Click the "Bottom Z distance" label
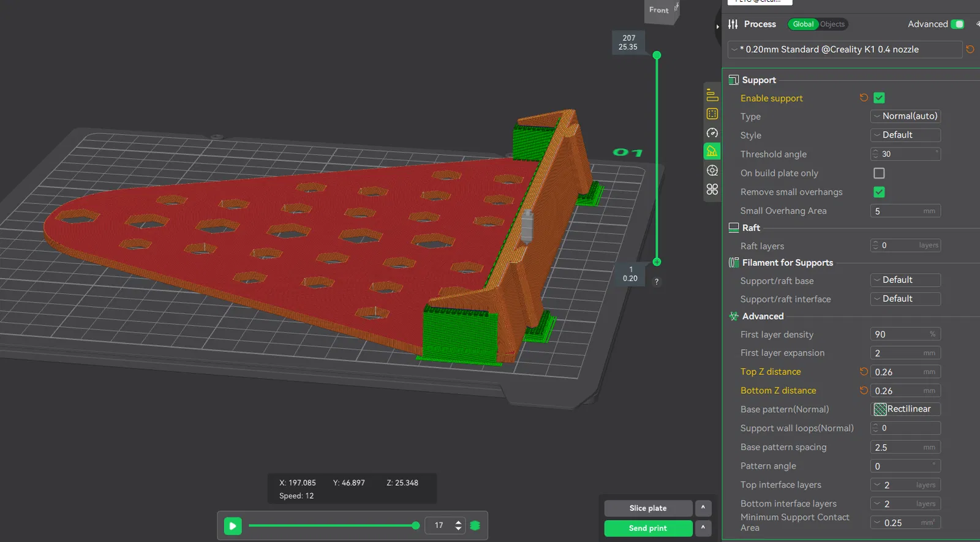980x542 pixels. 778,391
